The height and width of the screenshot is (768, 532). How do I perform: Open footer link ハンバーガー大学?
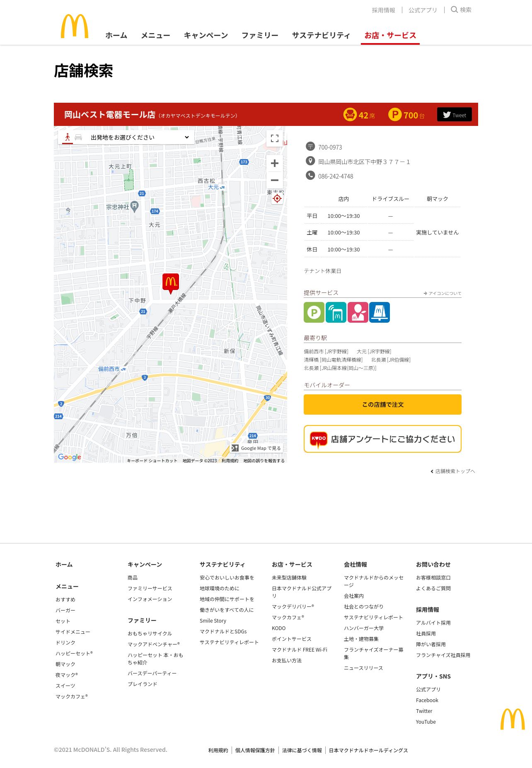click(364, 628)
